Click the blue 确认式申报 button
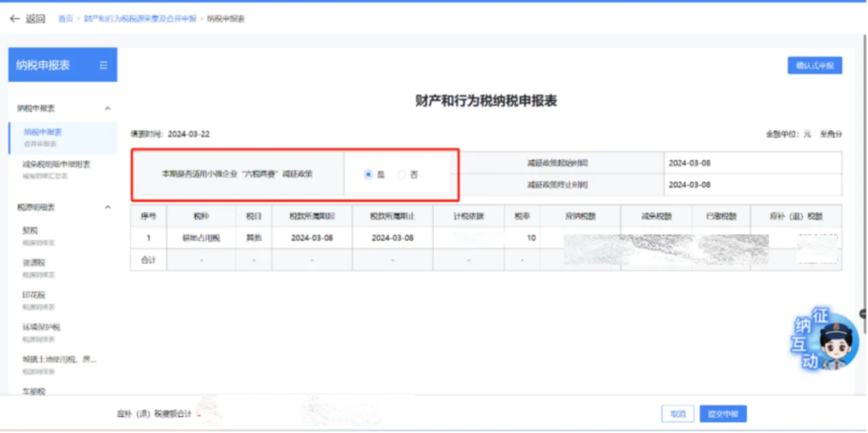Screen dimensions: 868x433 point(814,66)
